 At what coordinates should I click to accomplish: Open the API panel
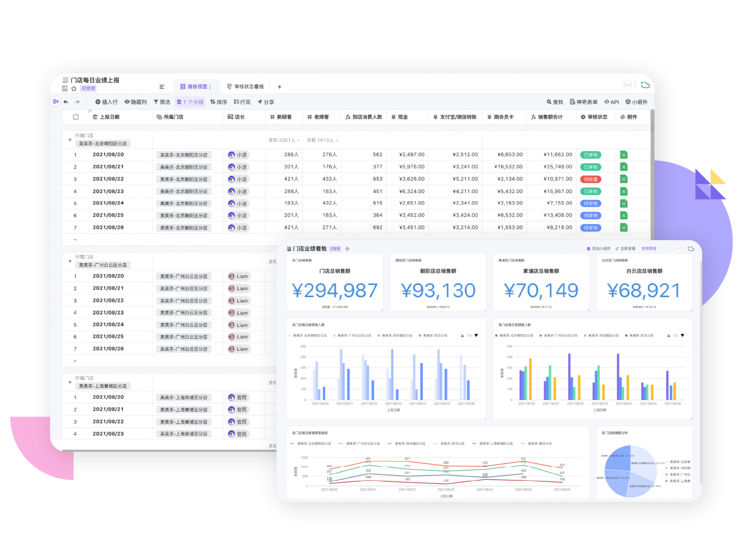coord(611,102)
